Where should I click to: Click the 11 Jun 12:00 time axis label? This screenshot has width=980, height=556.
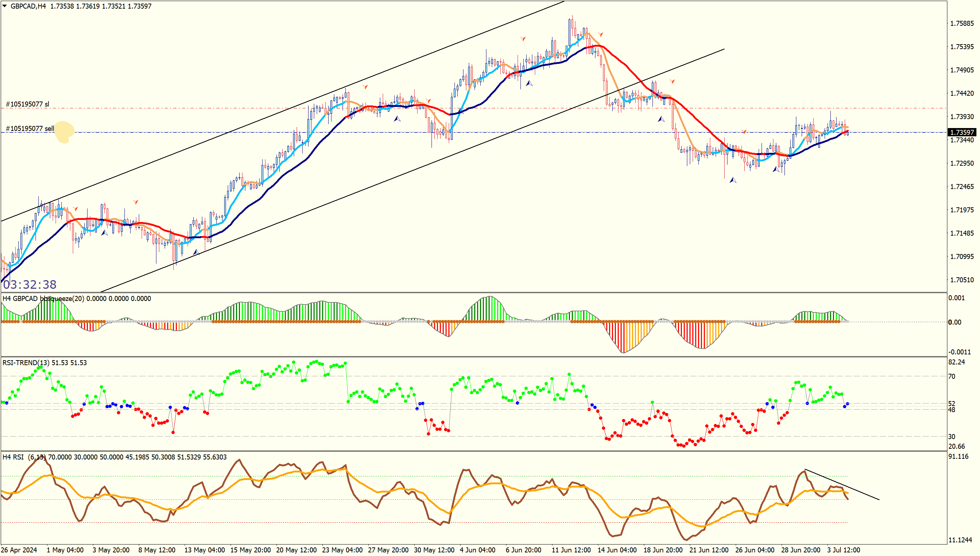(571, 550)
